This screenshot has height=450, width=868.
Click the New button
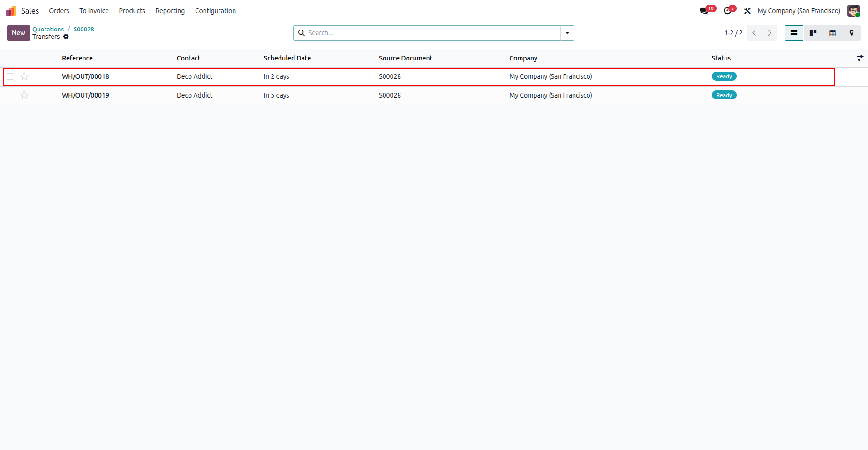[x=18, y=33]
